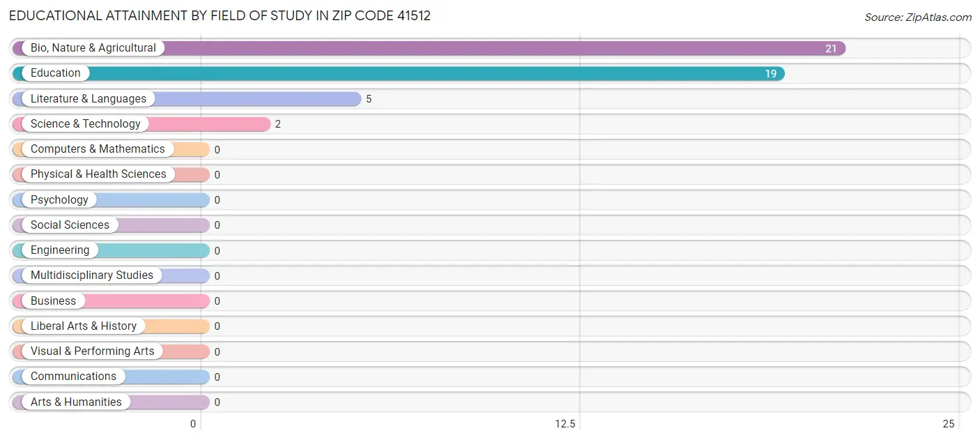Select the Social Sciences label
This screenshot has height=440, width=980.
[70, 225]
